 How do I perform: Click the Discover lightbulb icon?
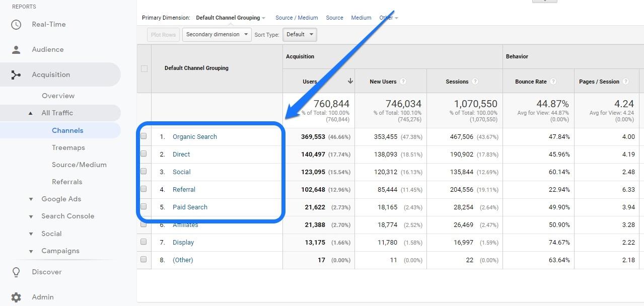pos(16,272)
